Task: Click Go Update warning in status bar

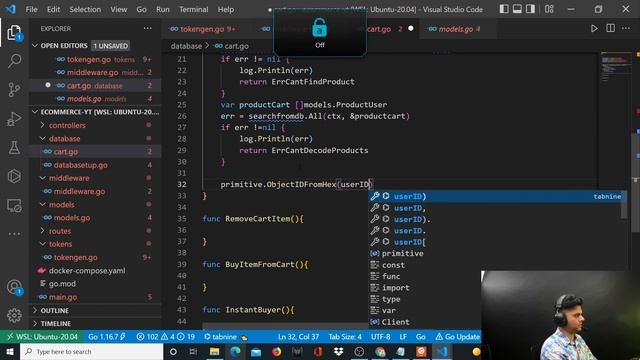Action: (458, 337)
